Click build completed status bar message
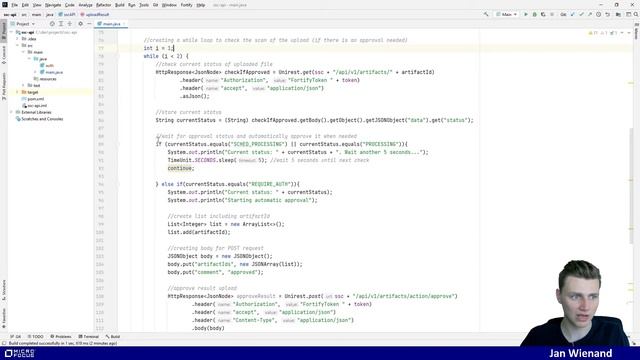The image size is (640, 360). 63,343
